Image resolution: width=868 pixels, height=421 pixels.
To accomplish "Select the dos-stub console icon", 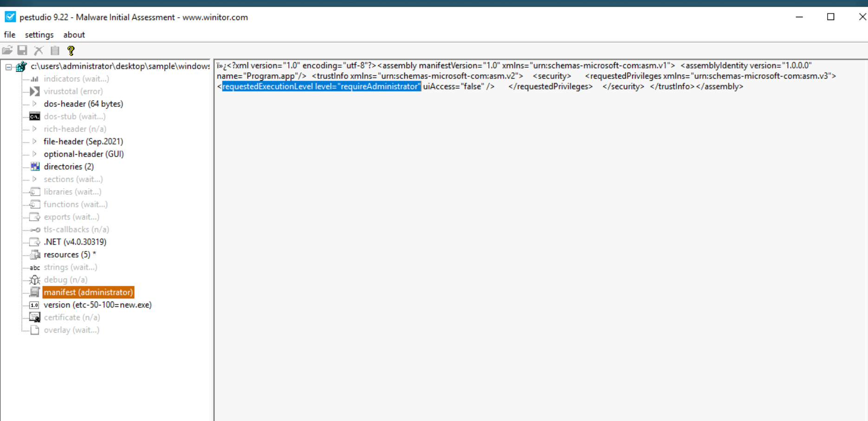I will pyautogui.click(x=35, y=117).
